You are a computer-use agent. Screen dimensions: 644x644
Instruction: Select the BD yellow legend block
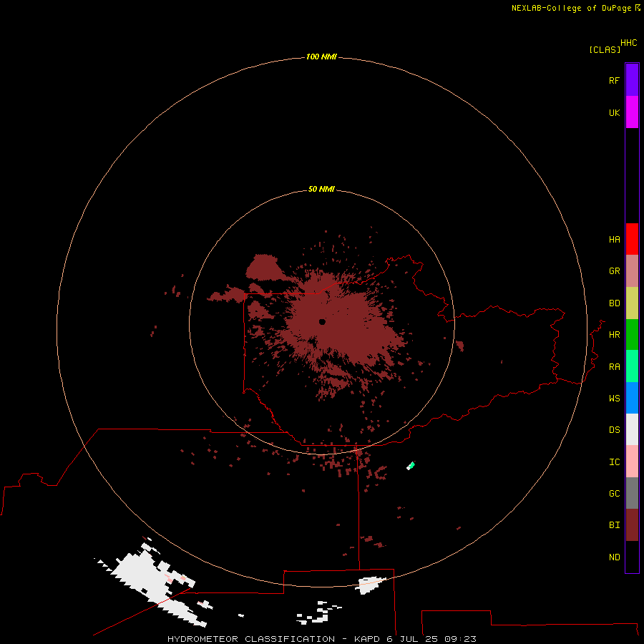pos(632,303)
